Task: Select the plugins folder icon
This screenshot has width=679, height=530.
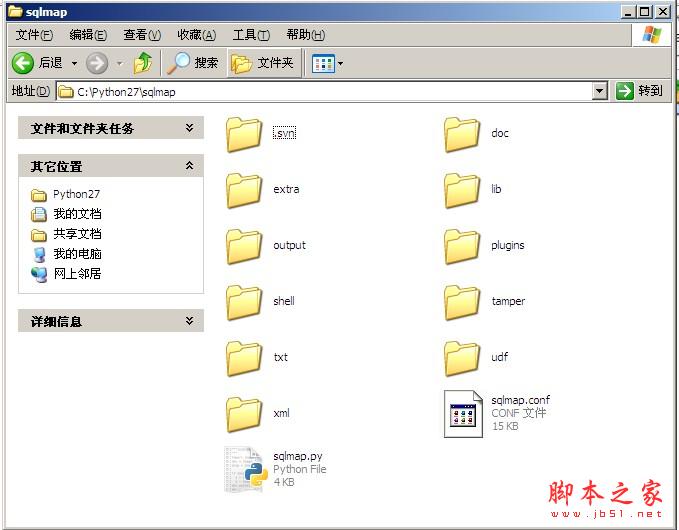Action: click(462, 246)
